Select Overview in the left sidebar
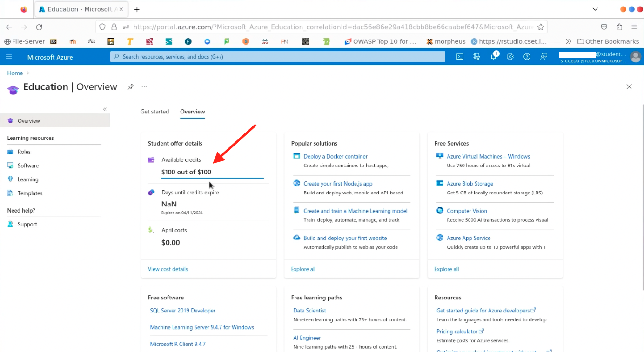The image size is (644, 352). point(55,121)
